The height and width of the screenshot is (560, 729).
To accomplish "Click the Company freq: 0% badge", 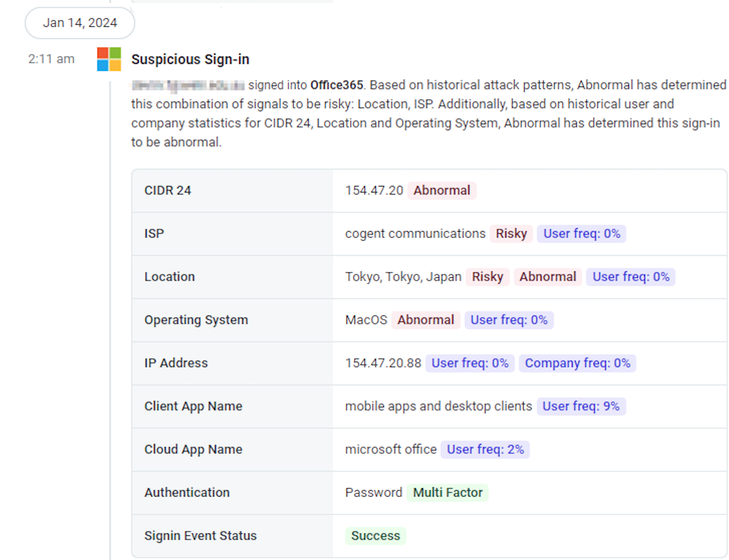I will (x=578, y=363).
